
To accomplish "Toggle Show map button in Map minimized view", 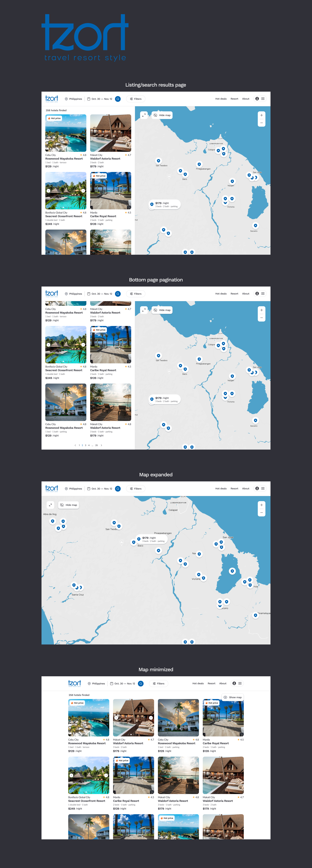I will 232,697.
